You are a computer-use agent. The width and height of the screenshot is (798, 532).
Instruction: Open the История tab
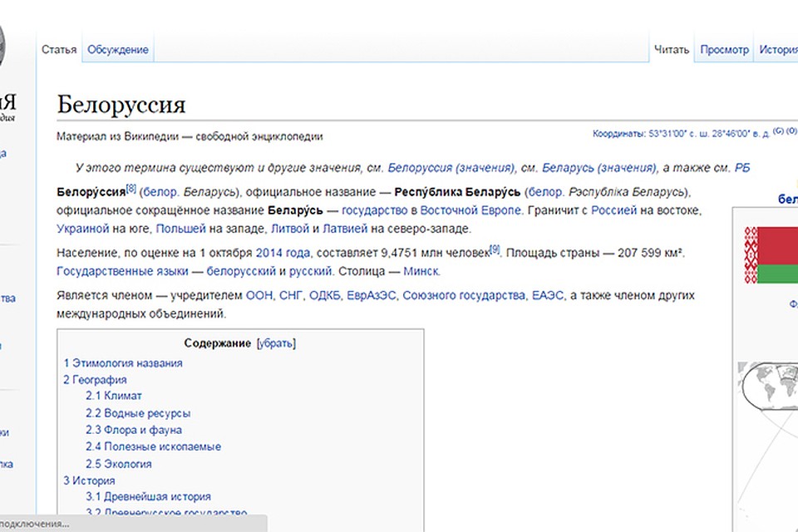[x=779, y=49]
